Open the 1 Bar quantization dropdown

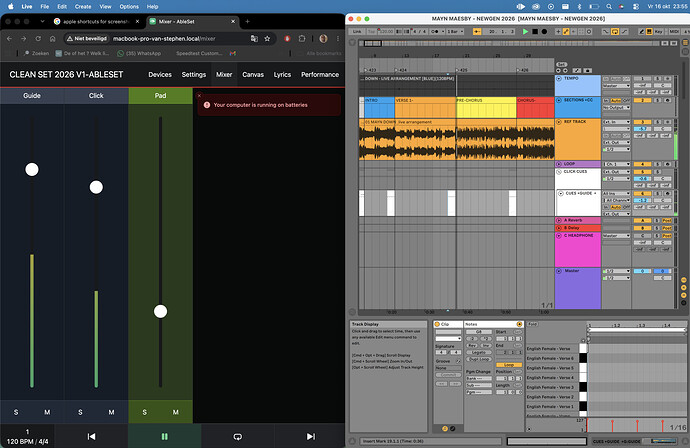pyautogui.click(x=453, y=32)
